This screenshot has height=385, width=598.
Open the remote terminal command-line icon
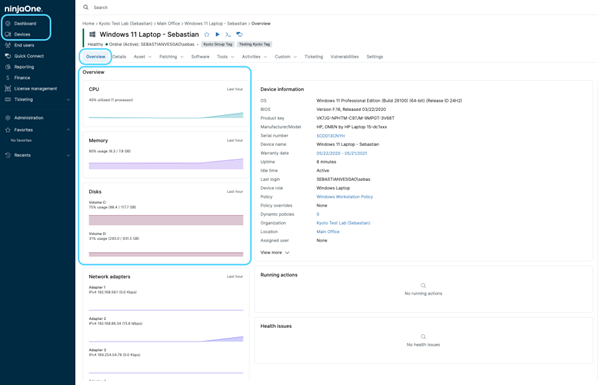click(228, 35)
